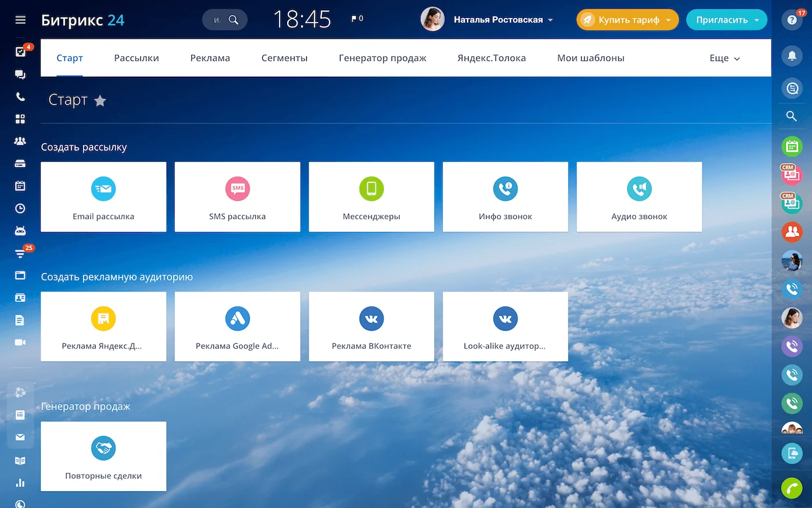Select the Мессенджеры phone icon
Image resolution: width=812 pixels, height=508 pixels.
(x=371, y=189)
